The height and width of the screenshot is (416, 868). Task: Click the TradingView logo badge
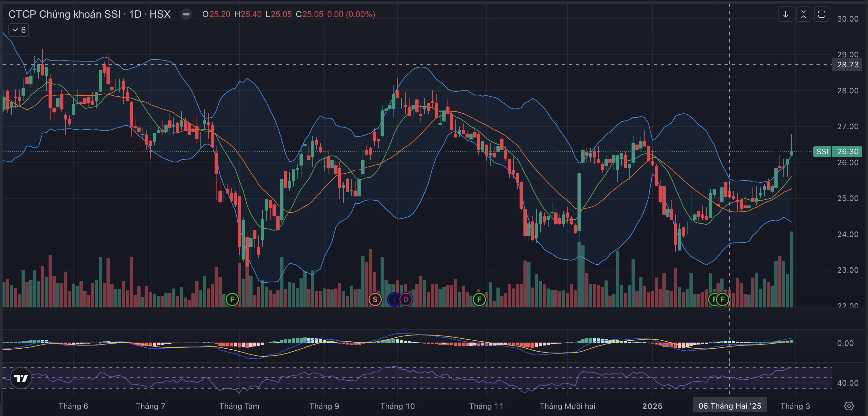click(21, 378)
